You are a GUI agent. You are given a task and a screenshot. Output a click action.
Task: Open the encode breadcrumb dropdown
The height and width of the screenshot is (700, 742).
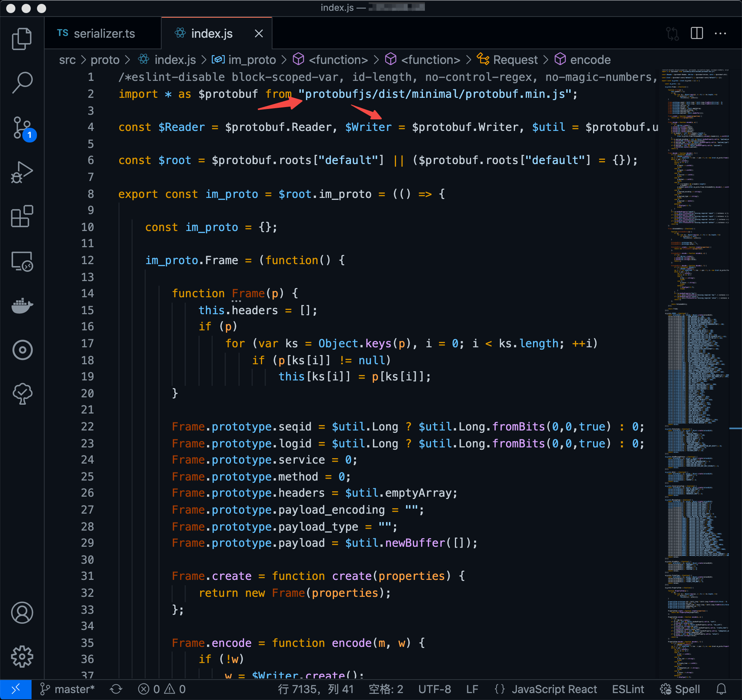590,60
